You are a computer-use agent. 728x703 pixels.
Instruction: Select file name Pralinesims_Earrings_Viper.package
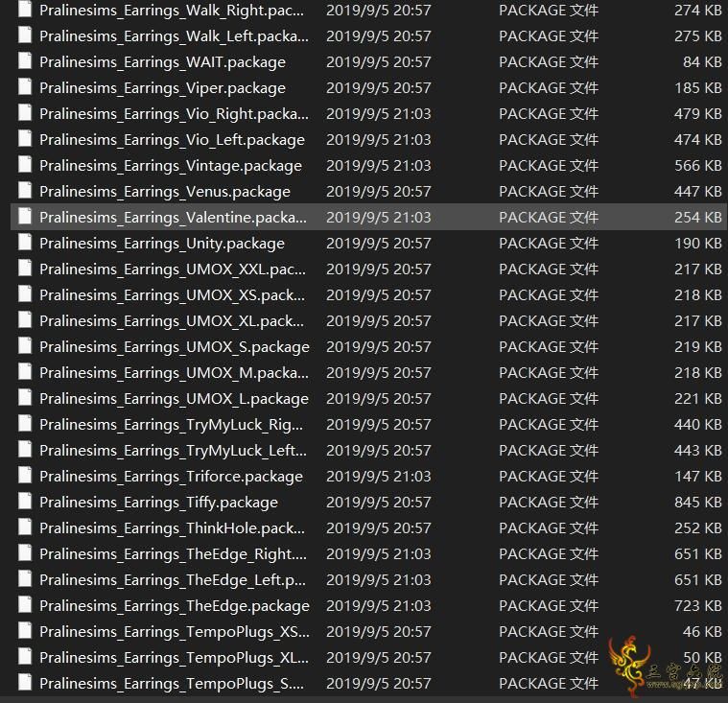pyautogui.click(x=162, y=88)
